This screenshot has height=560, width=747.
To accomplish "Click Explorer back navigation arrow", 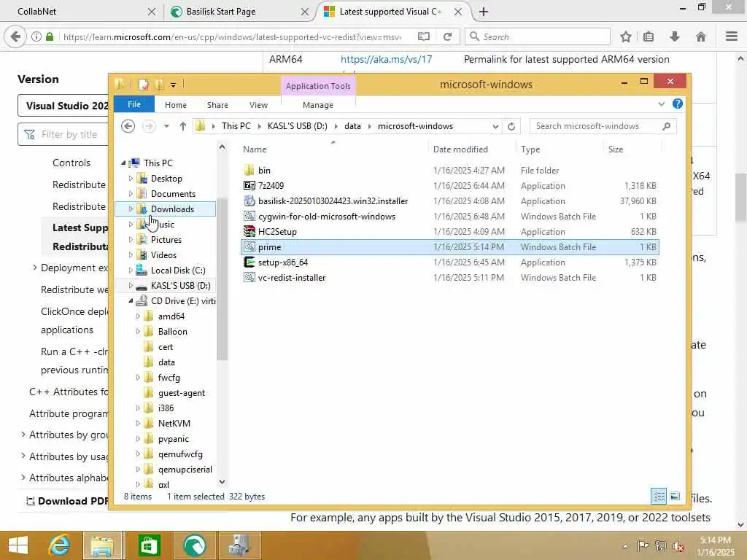I will (x=128, y=126).
